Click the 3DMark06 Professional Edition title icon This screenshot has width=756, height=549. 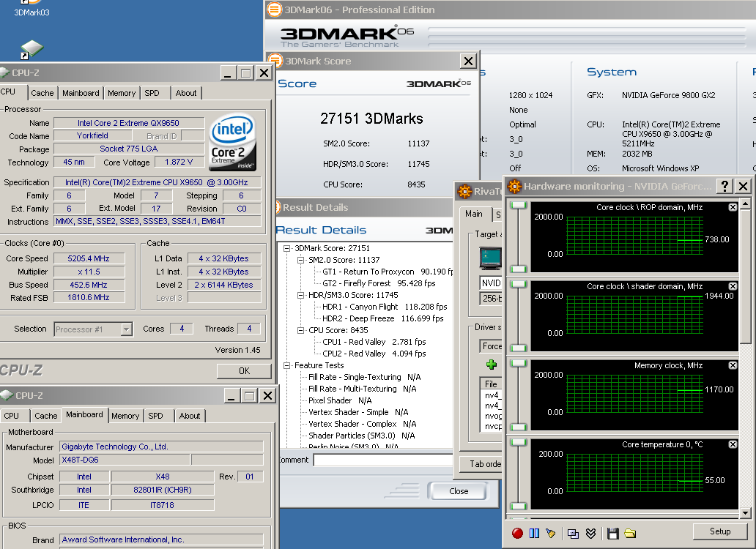pyautogui.click(x=274, y=9)
